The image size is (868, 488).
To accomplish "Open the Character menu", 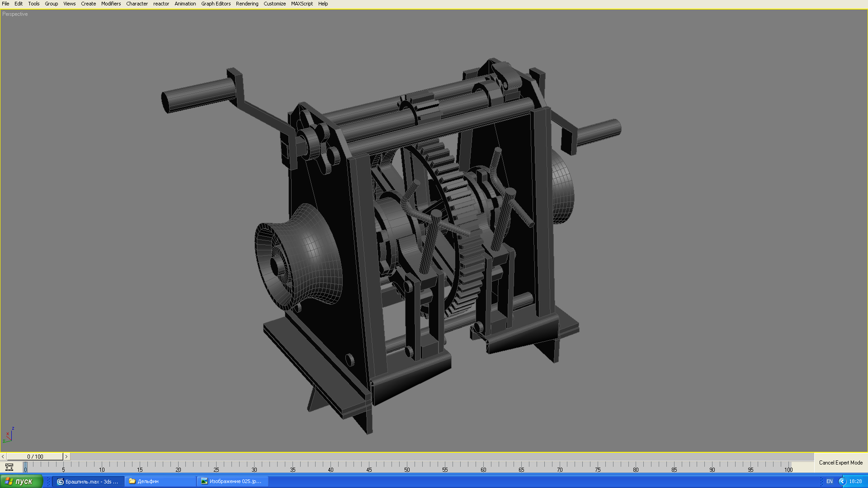I will coord(137,4).
